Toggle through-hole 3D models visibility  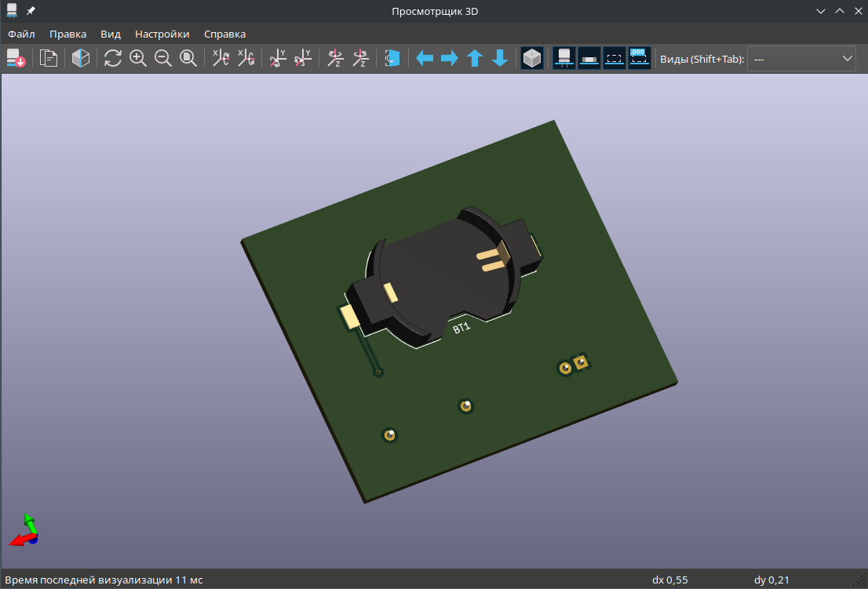point(563,58)
